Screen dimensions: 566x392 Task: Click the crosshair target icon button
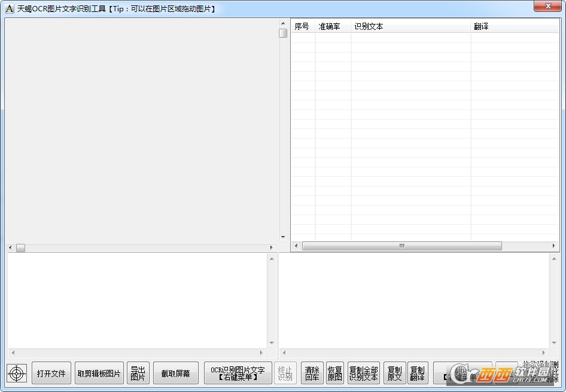[17, 373]
